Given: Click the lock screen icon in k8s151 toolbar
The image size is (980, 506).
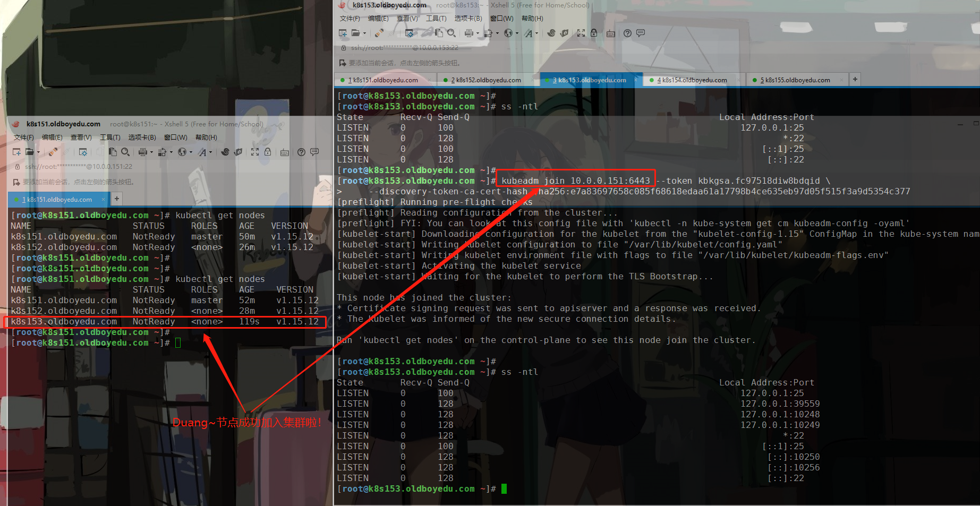Looking at the screenshot, I should (x=268, y=152).
